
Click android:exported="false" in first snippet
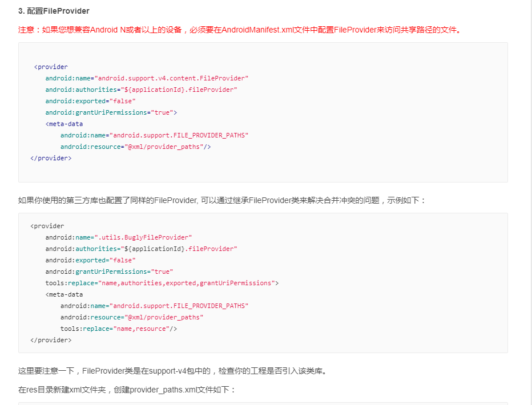(x=90, y=100)
